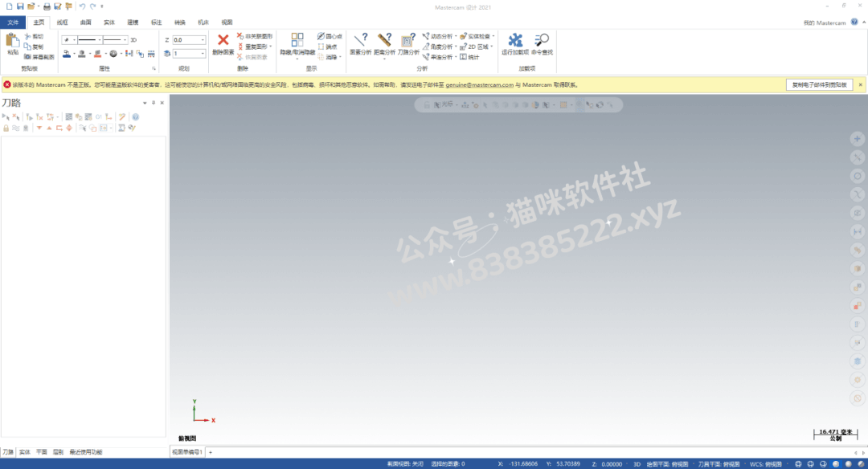Click 我的 Mastercam in the top right
Screen dimensions: 868x469
825,22
